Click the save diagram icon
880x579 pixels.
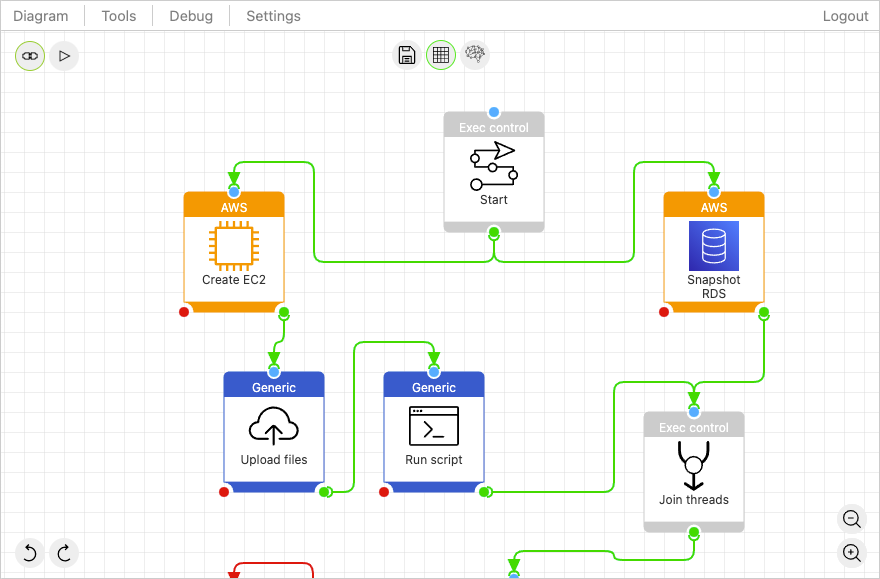pyautogui.click(x=407, y=55)
